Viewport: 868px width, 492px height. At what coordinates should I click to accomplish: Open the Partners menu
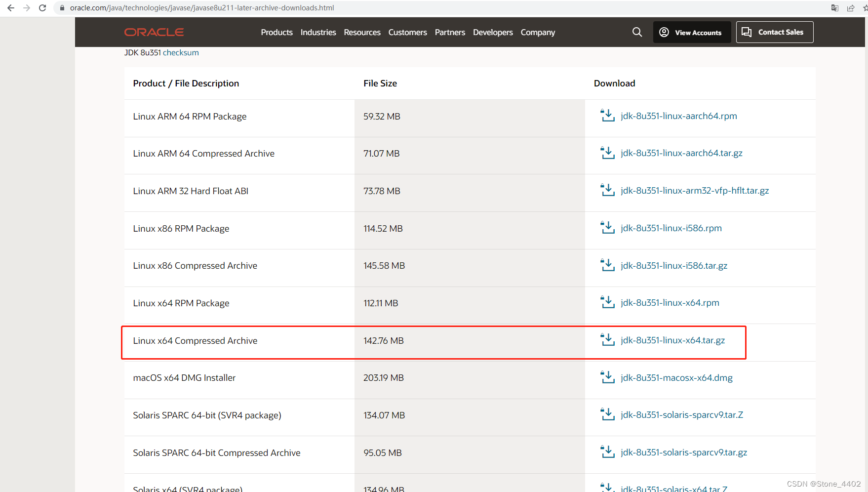tap(450, 32)
